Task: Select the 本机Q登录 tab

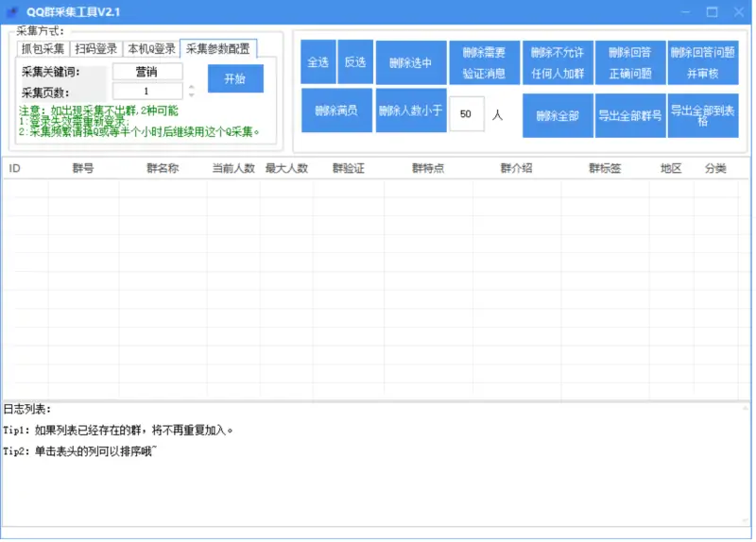Action: 151,49
